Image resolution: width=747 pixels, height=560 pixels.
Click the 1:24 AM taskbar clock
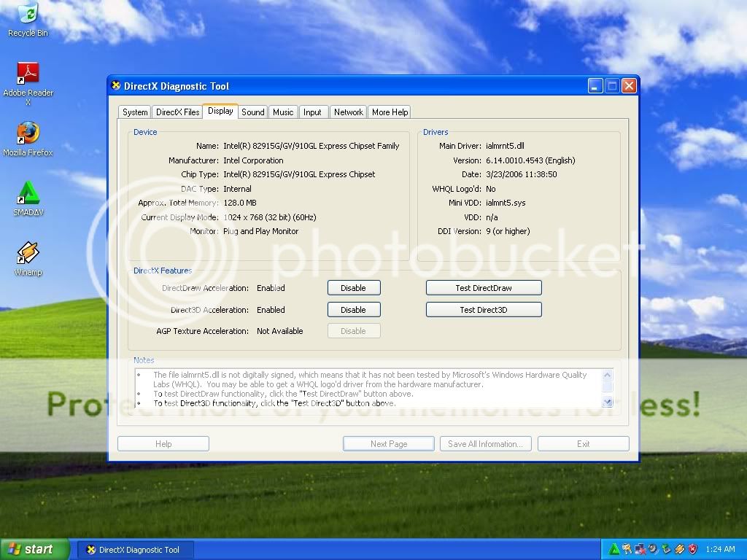[720, 549]
